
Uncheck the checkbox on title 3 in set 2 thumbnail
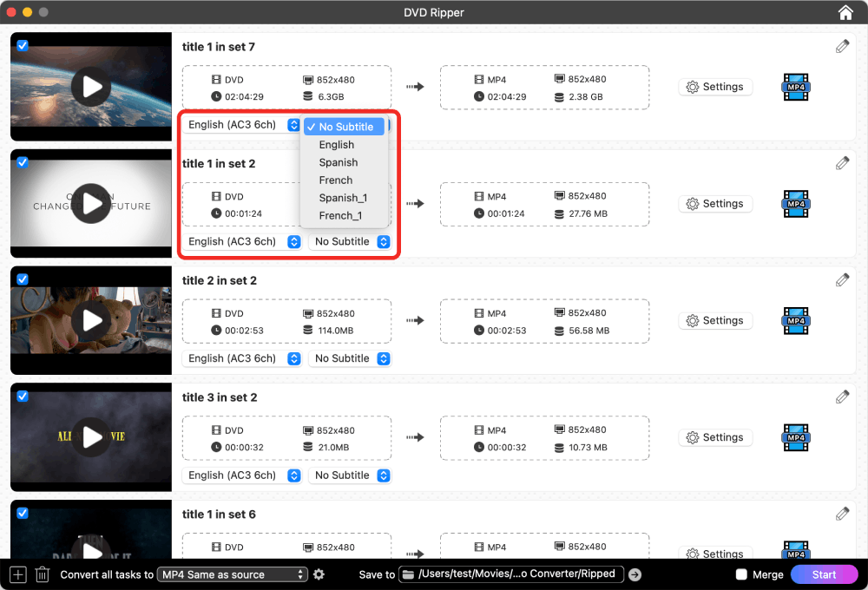point(22,396)
